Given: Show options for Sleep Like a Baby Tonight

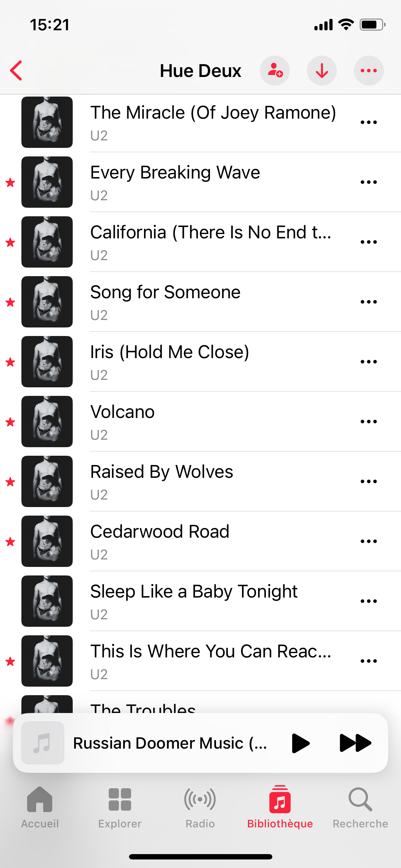Looking at the screenshot, I should click(x=369, y=601).
